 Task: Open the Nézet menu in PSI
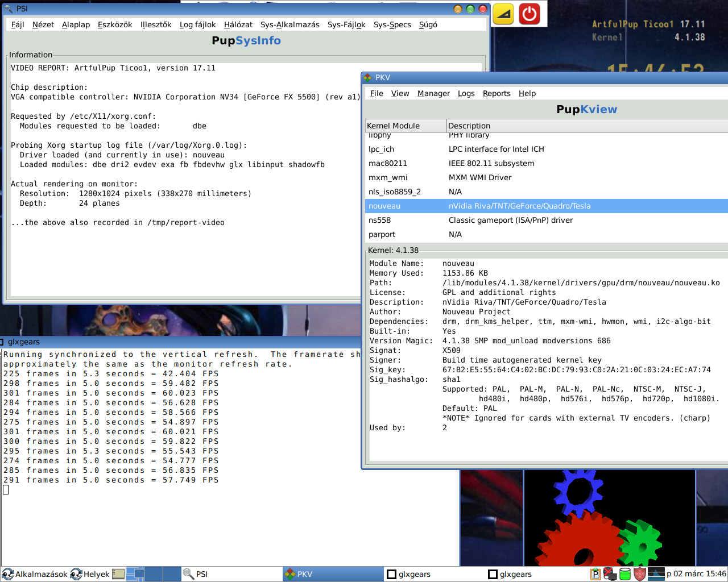43,24
